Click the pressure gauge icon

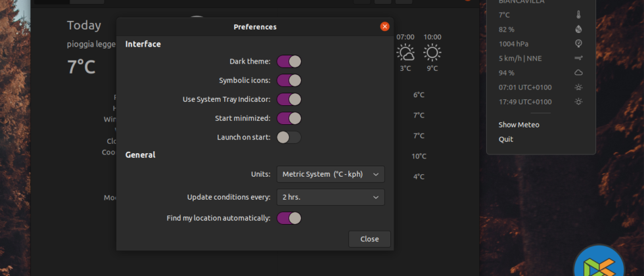pyautogui.click(x=578, y=43)
